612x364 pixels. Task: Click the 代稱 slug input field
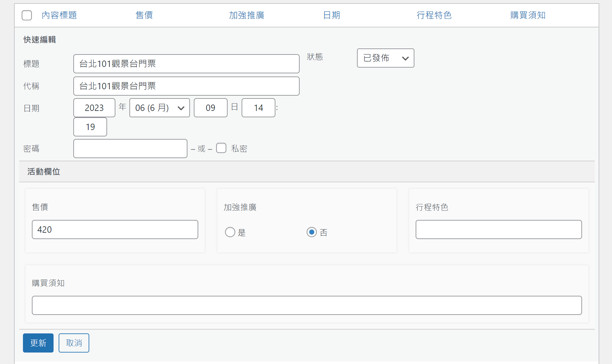tap(186, 86)
